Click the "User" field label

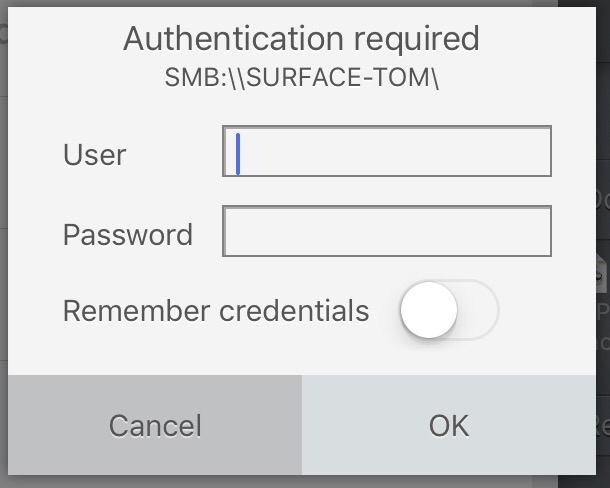tap(94, 155)
